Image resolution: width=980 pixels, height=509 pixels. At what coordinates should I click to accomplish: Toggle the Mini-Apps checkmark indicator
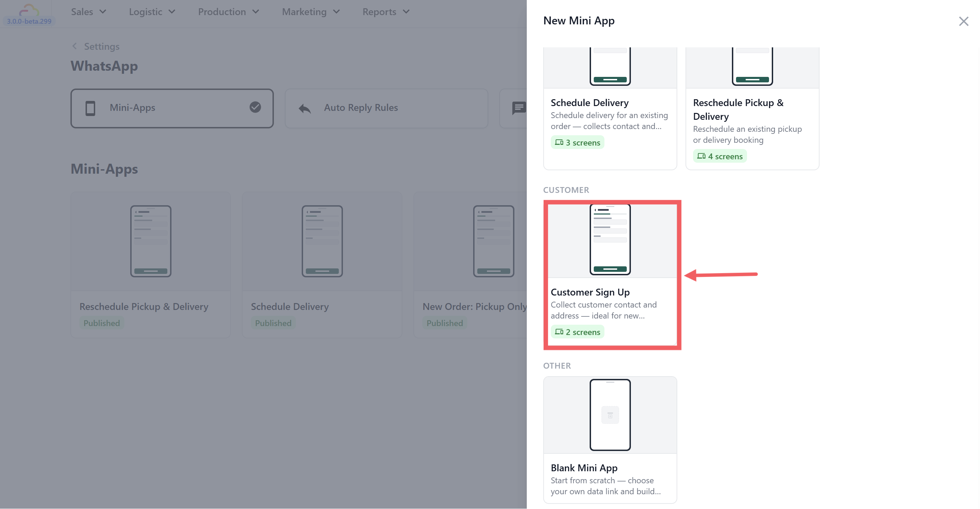coord(255,107)
